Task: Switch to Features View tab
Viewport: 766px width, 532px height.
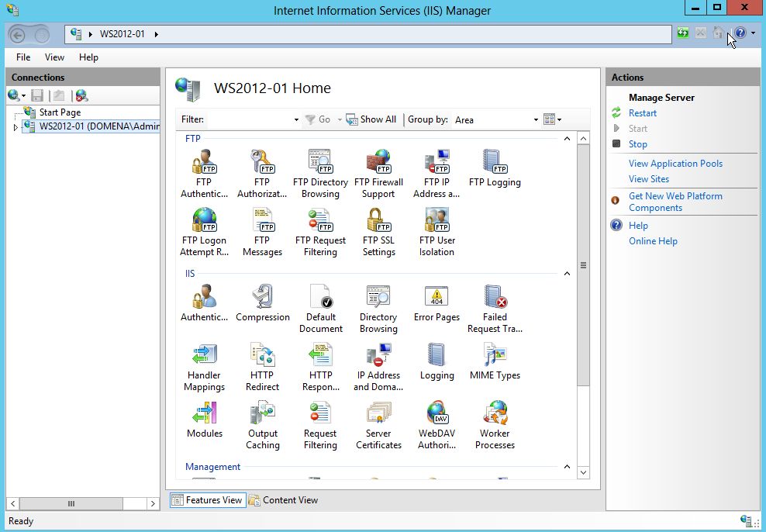Action: 208,500
